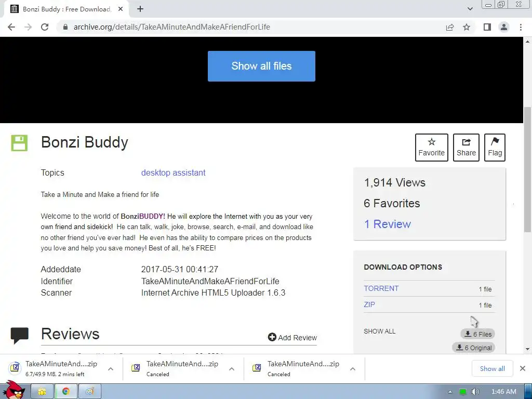Image resolution: width=532 pixels, height=399 pixels.
Task: Close the downloads bar
Action: point(523,368)
